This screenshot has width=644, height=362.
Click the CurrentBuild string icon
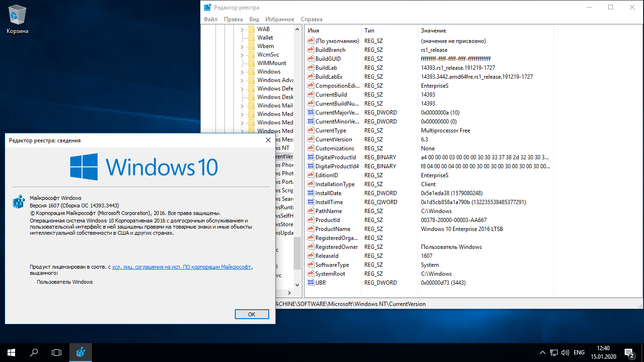[310, 94]
